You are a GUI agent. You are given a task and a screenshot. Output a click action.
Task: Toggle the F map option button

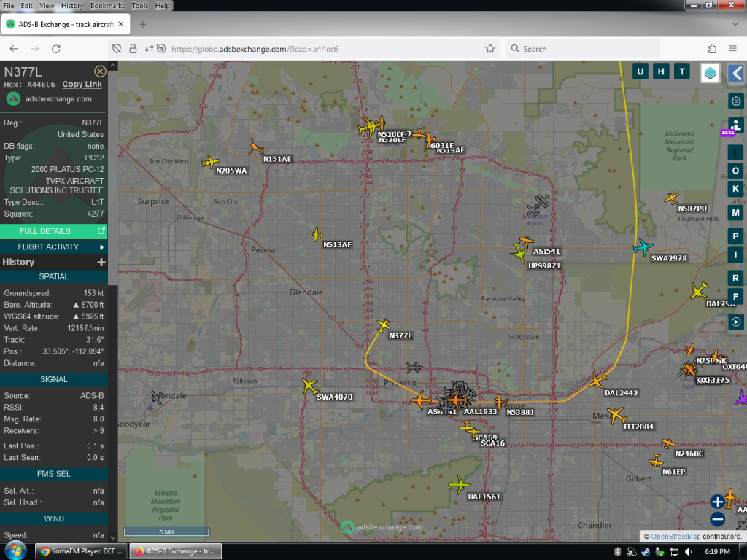[x=735, y=296]
